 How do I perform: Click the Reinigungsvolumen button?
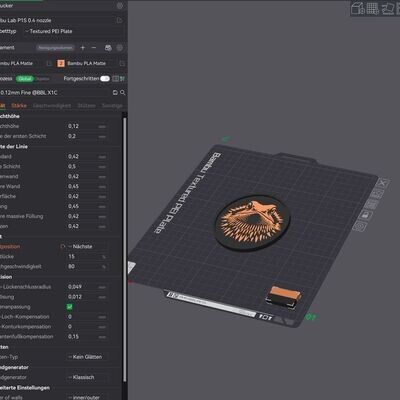pyautogui.click(x=55, y=48)
